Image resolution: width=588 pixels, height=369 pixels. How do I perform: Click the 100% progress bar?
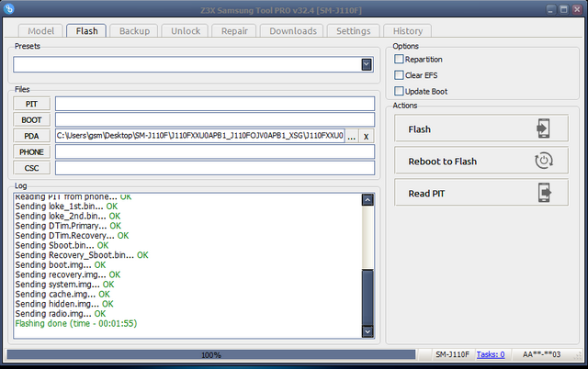pos(211,354)
